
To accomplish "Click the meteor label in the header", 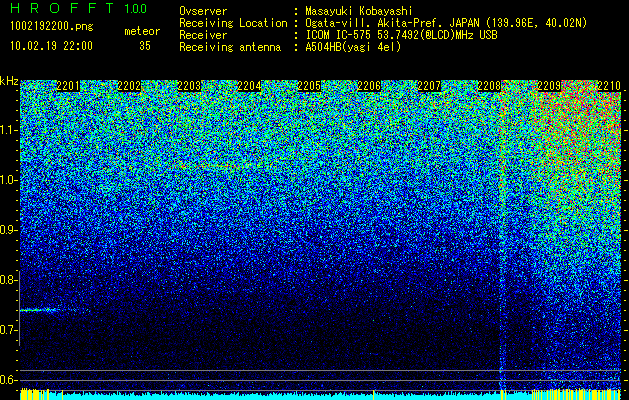I will click(x=142, y=31).
